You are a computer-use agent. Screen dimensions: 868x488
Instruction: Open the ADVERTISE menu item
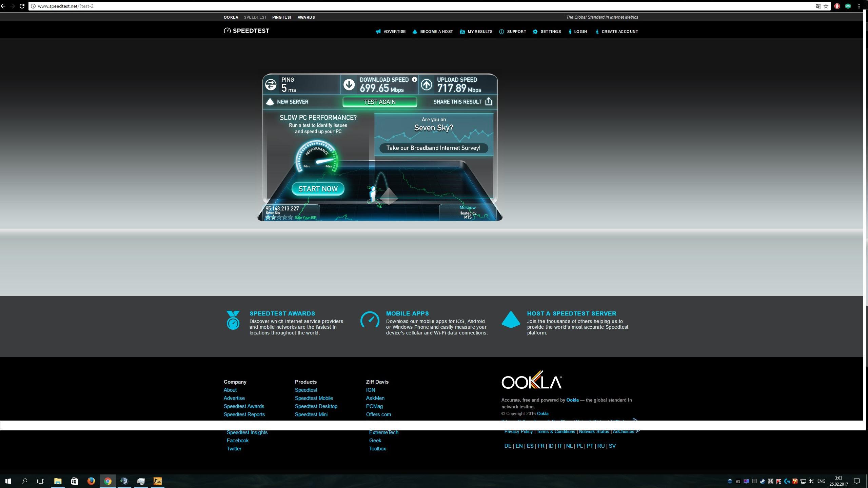click(x=391, y=32)
